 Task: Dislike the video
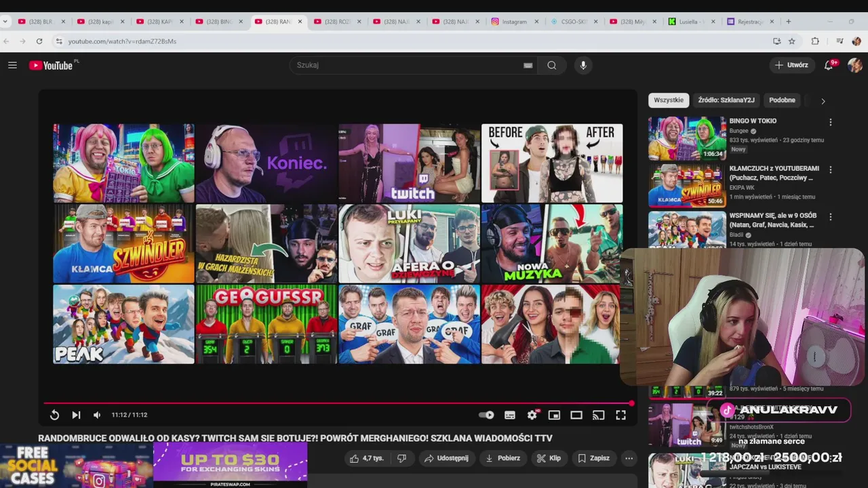[x=401, y=458]
